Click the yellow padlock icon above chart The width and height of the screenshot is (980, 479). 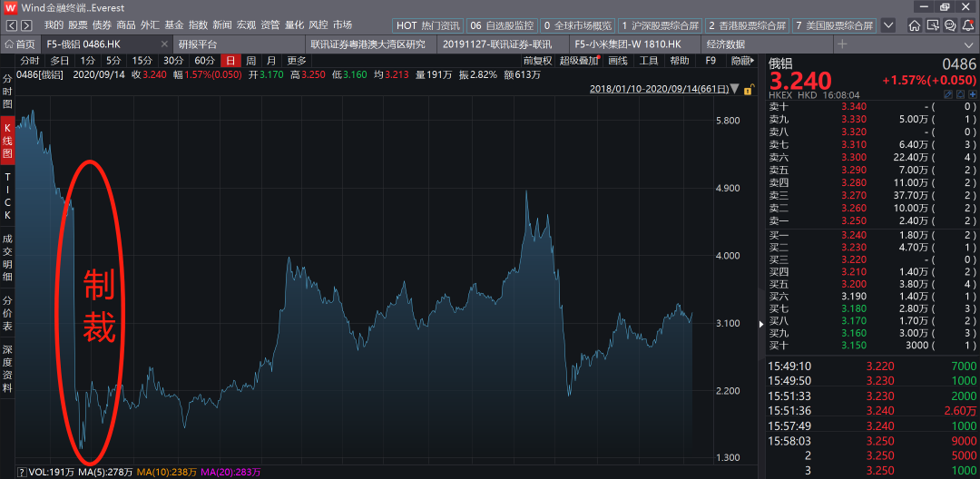pyautogui.click(x=747, y=89)
